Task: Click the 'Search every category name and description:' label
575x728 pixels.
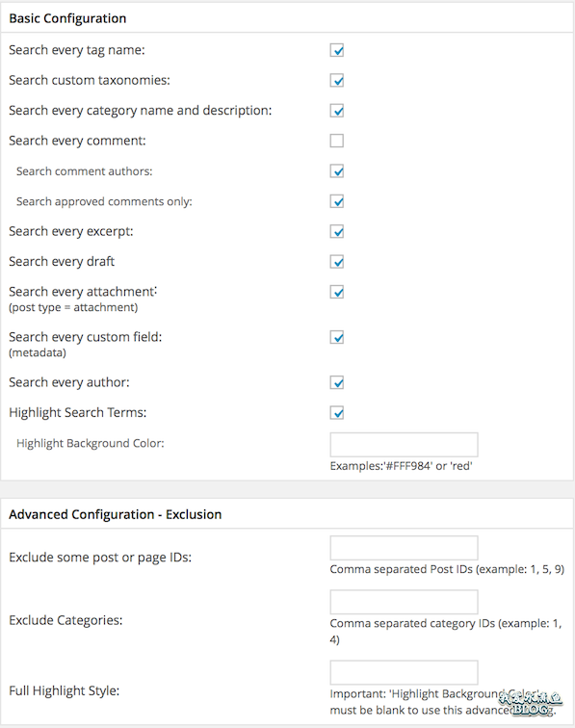Action: click(141, 111)
